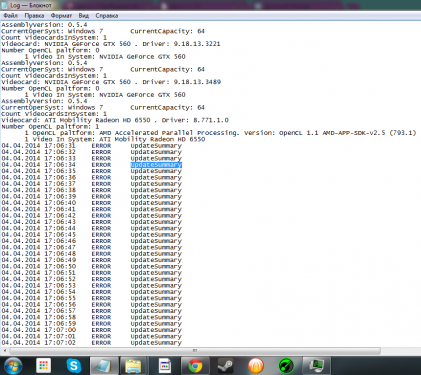Open the green gauge taskbar icon

[286, 366]
